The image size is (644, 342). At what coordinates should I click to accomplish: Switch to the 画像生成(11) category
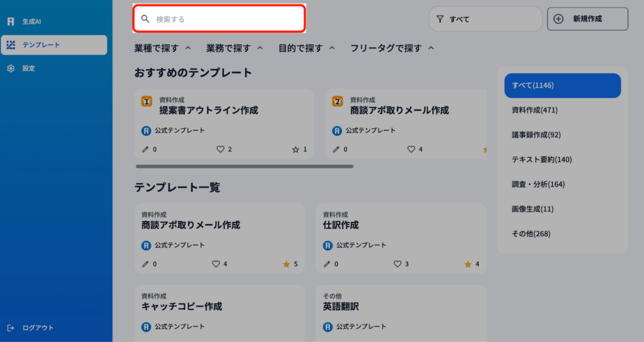pos(533,209)
